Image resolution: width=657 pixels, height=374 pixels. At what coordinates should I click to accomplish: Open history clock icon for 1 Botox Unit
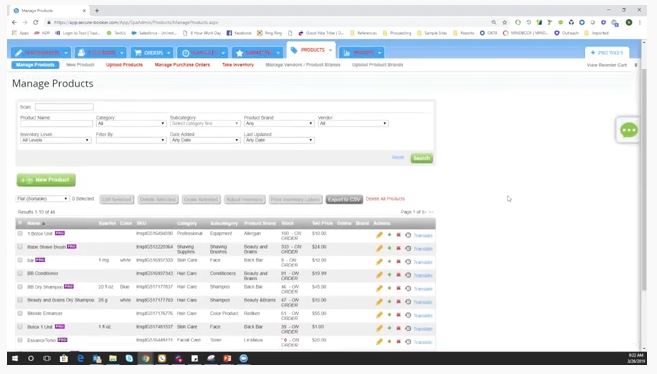(x=408, y=235)
